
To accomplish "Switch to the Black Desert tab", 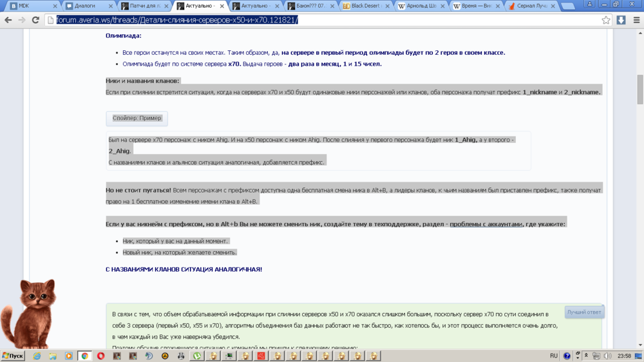I will [364, 6].
